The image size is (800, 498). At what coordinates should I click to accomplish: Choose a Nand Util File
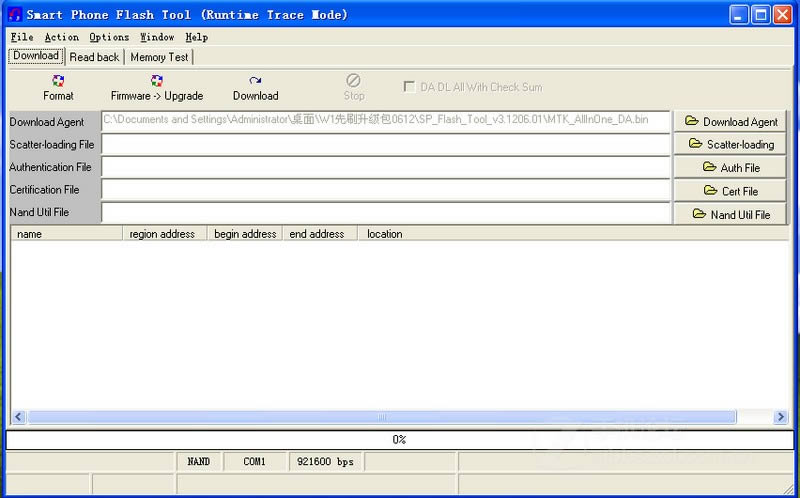tap(730, 214)
